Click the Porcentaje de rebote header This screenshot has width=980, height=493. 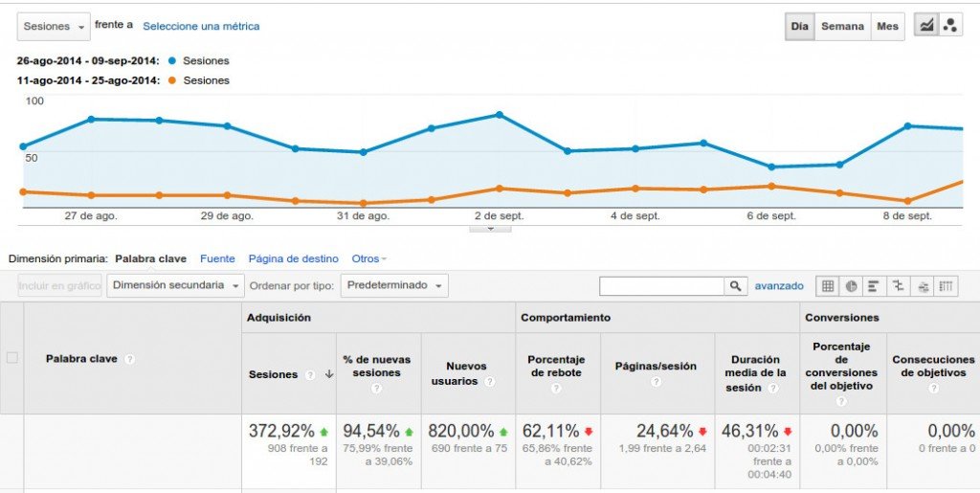[558, 373]
